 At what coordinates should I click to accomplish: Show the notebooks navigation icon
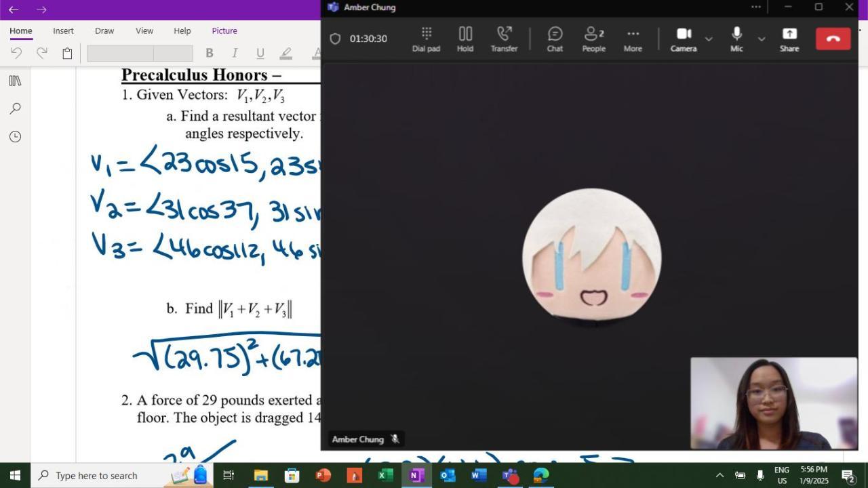(15, 81)
